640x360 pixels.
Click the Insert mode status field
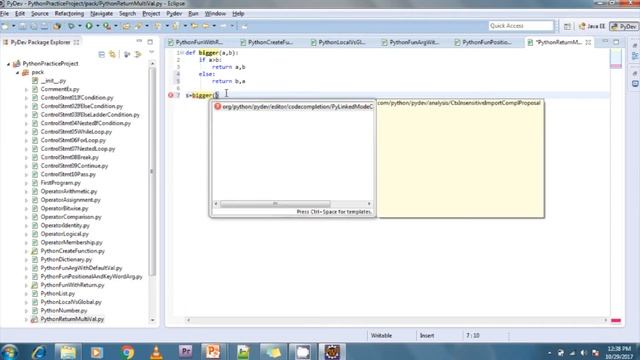(x=427, y=336)
